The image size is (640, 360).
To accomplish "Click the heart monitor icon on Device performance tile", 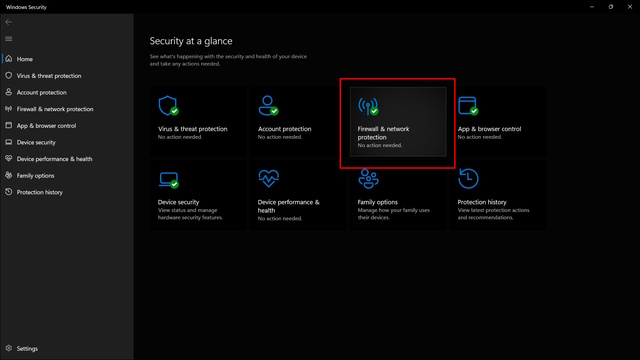I will (269, 178).
